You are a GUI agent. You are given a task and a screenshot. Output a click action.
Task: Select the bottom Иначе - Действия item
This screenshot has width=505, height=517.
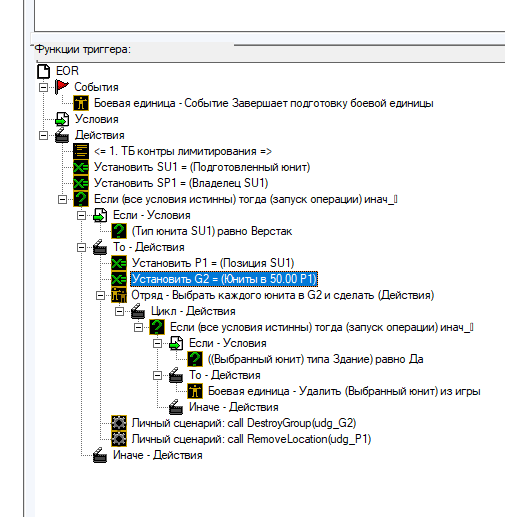158,455
